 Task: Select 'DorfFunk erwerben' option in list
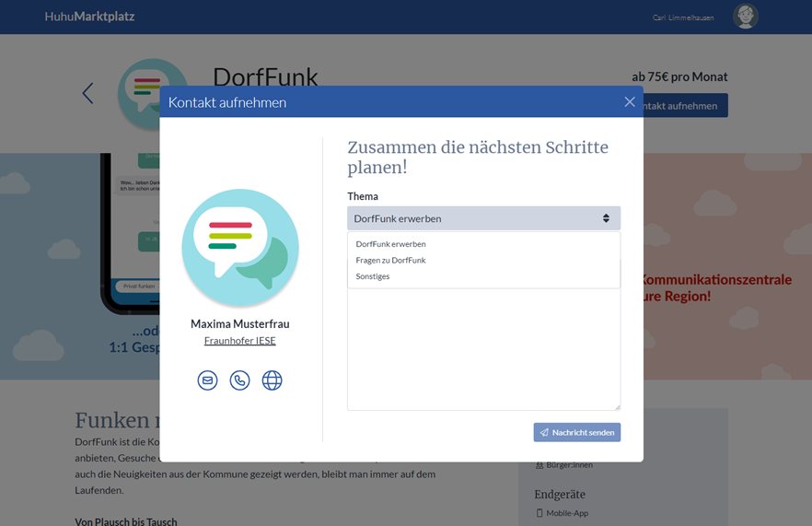tap(390, 244)
